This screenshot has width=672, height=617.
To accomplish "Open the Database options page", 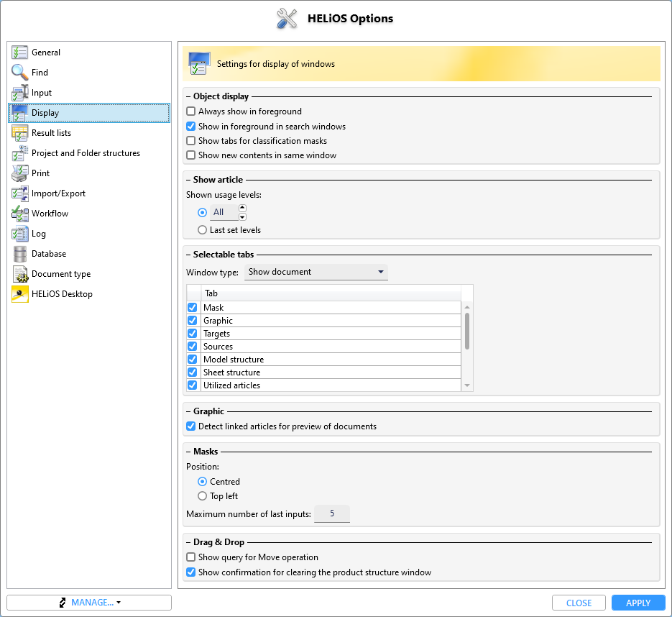I will (x=89, y=254).
